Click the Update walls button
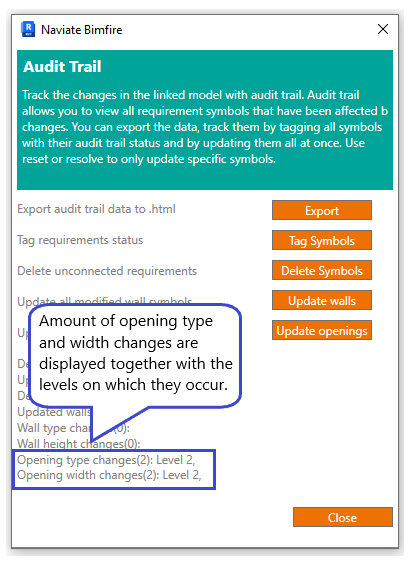The height and width of the screenshot is (564, 412). (x=322, y=300)
